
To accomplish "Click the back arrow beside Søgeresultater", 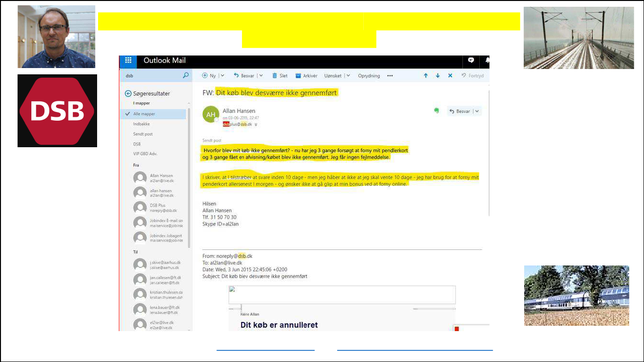I will click(x=128, y=94).
